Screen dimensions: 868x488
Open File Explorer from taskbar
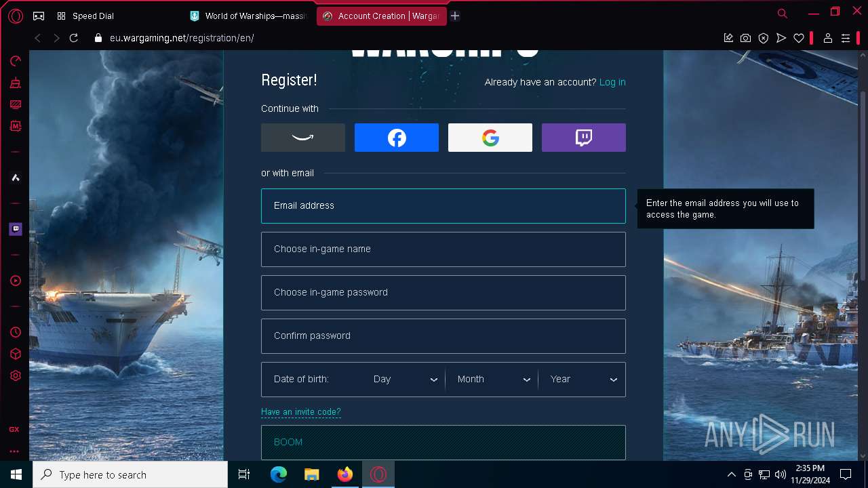(311, 474)
